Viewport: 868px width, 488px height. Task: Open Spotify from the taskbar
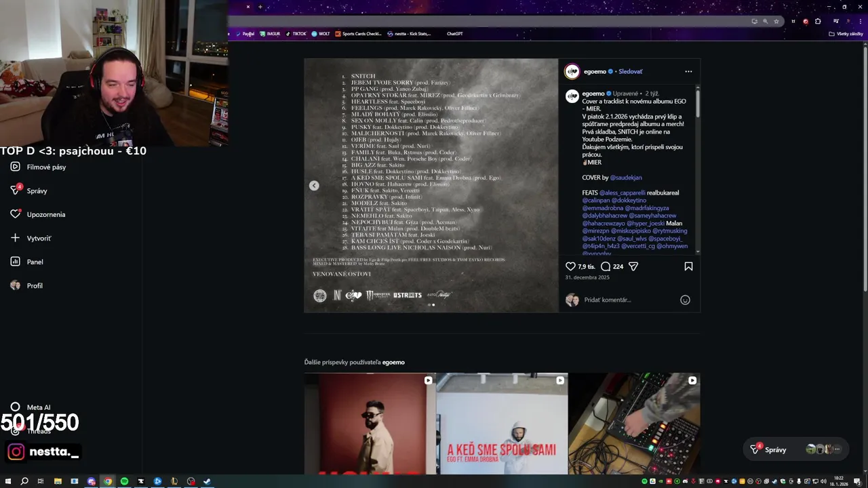tap(124, 481)
